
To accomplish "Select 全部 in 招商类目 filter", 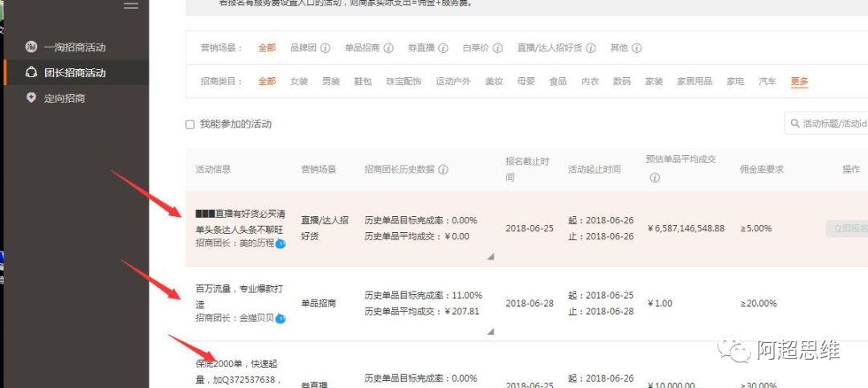I will [267, 81].
